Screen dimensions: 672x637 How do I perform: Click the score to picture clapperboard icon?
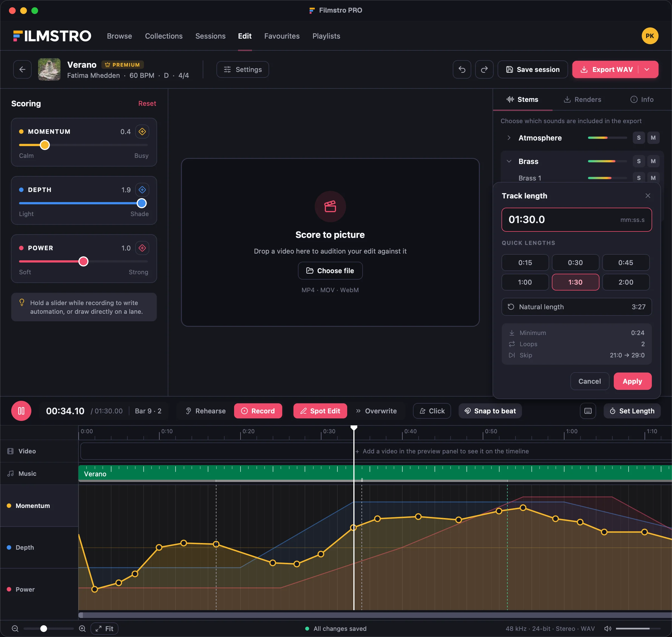330,207
